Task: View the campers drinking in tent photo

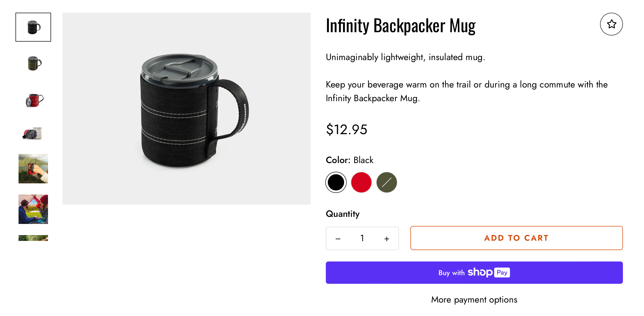Action: 33,209
